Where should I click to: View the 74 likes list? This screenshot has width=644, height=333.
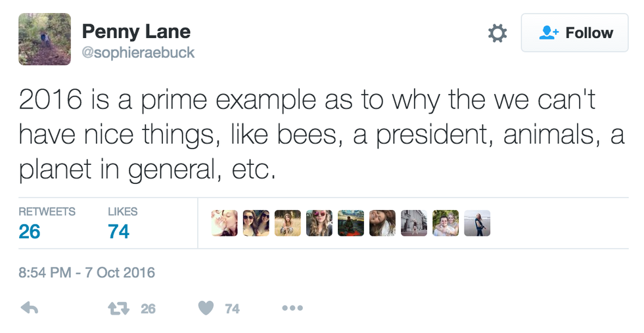click(x=119, y=231)
